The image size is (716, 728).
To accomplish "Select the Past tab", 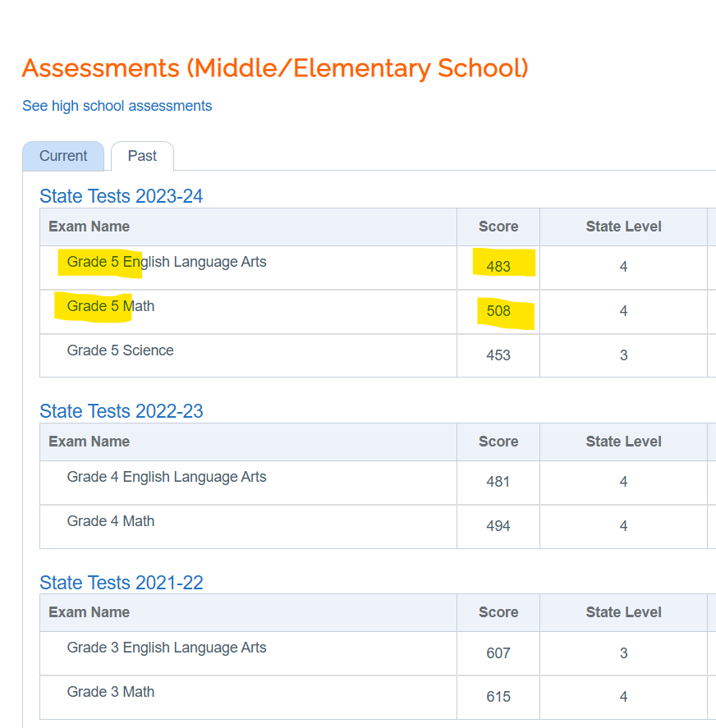I will (142, 156).
